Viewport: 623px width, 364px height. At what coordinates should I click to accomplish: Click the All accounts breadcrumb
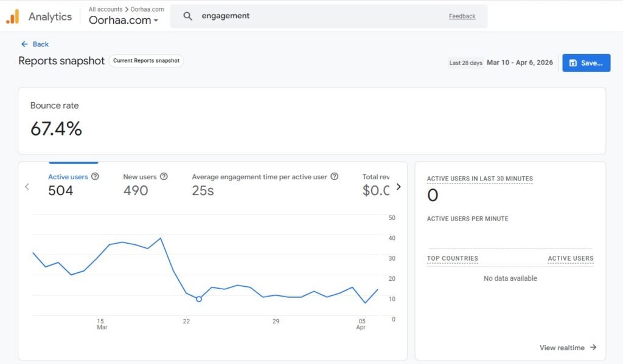(x=105, y=9)
